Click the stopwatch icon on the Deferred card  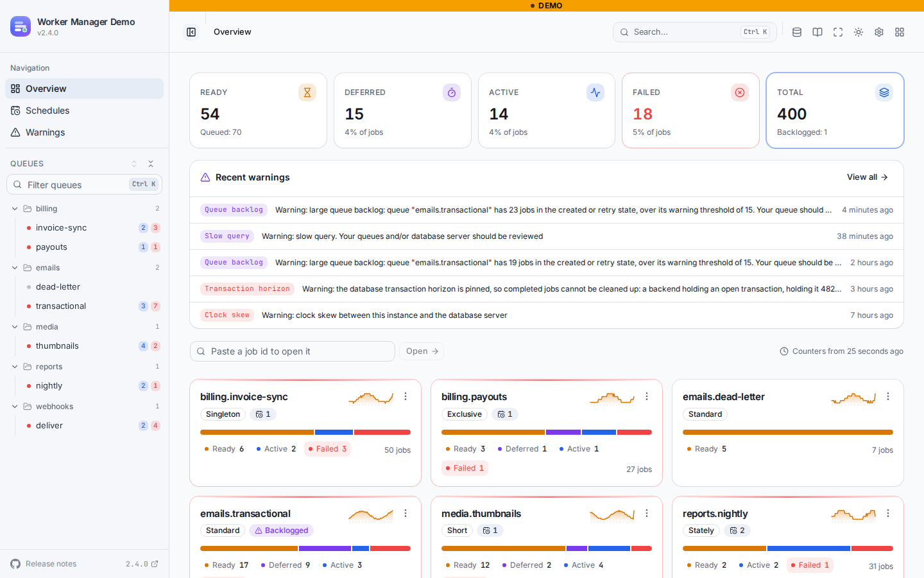[452, 92]
